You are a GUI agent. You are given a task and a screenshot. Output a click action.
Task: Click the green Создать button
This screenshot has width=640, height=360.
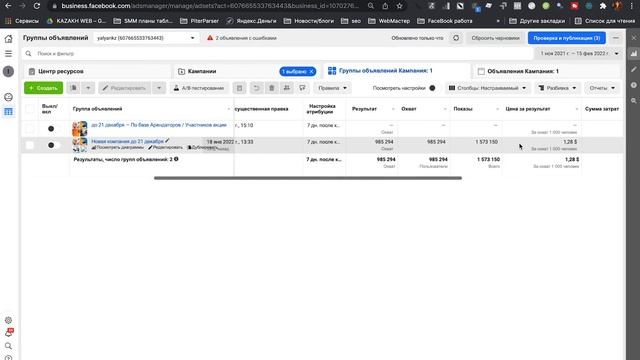(x=43, y=88)
